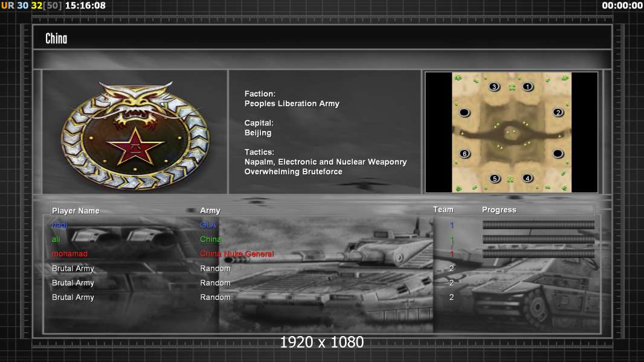Click the Overwhelming Bruteforce text
The width and height of the screenshot is (644, 362).
(x=293, y=172)
